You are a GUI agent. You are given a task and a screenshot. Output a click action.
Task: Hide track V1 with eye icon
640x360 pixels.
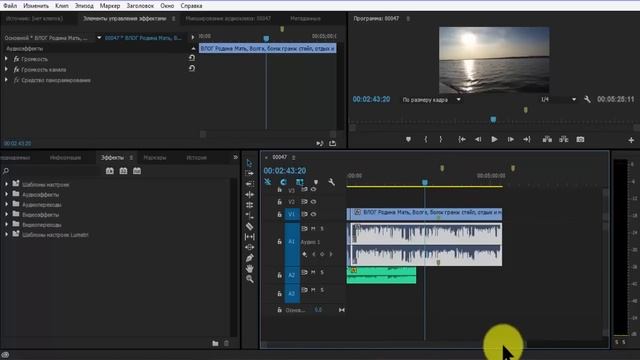313,214
